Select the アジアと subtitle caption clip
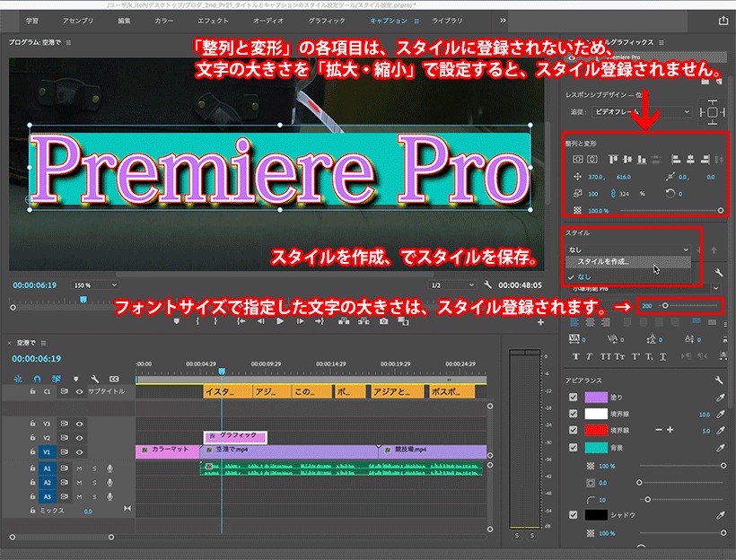This screenshot has height=560, width=736. point(397,391)
